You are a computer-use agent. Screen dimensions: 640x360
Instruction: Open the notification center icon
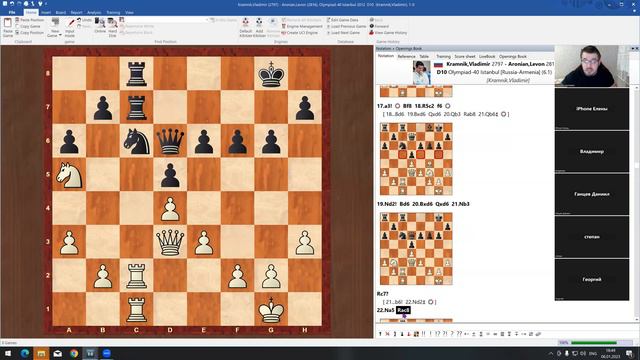point(630,353)
